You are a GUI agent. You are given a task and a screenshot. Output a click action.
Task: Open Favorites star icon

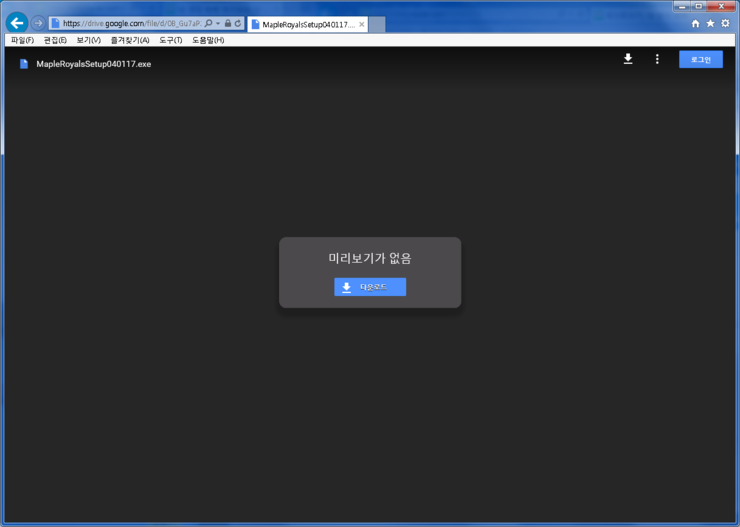710,23
